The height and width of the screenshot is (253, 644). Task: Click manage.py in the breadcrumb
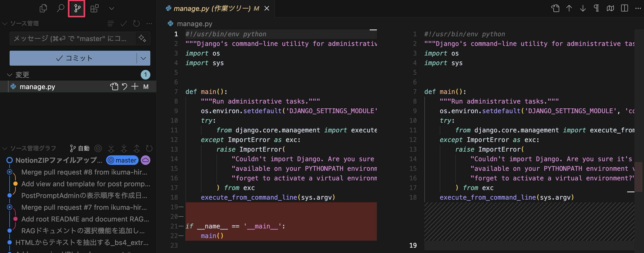click(195, 24)
